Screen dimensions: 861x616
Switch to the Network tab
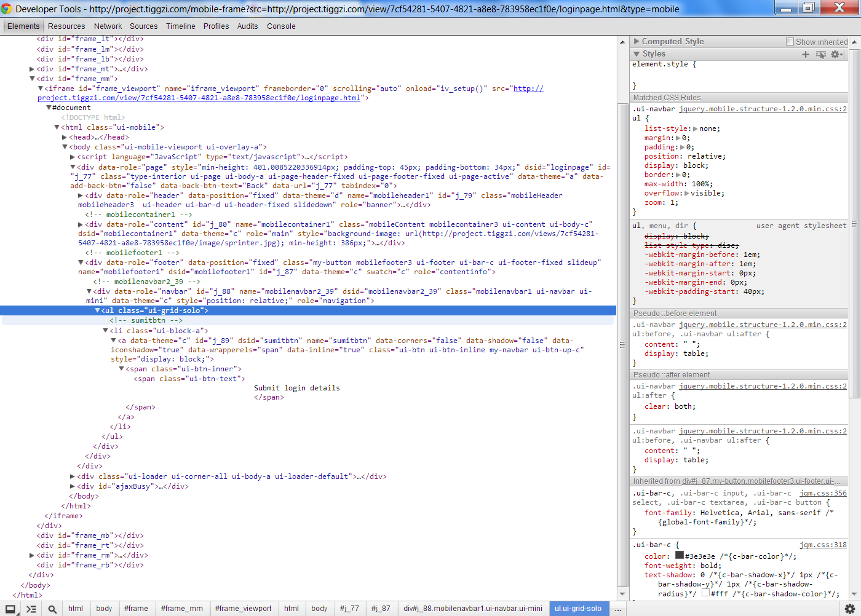click(x=108, y=26)
